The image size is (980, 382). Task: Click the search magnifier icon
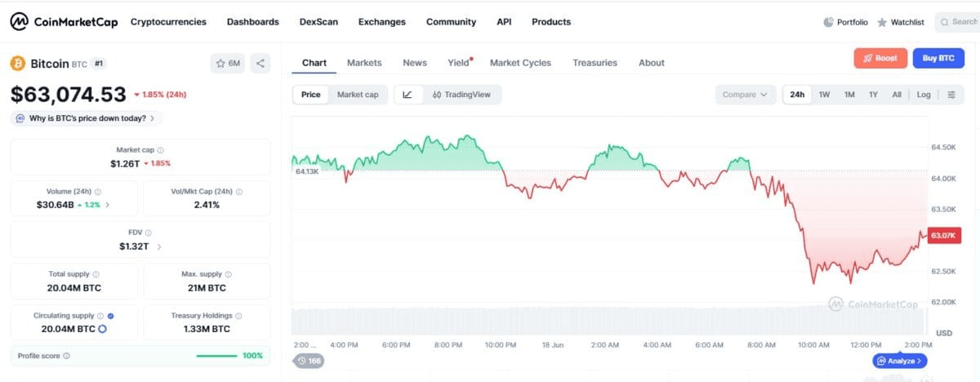pos(945,22)
